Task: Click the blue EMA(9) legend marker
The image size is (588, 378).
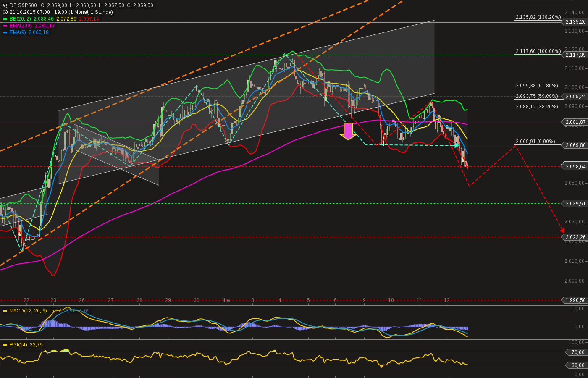Action: coord(5,32)
